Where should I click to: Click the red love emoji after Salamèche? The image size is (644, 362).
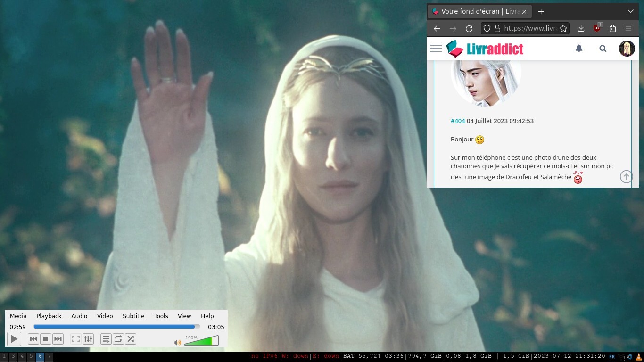point(578,178)
